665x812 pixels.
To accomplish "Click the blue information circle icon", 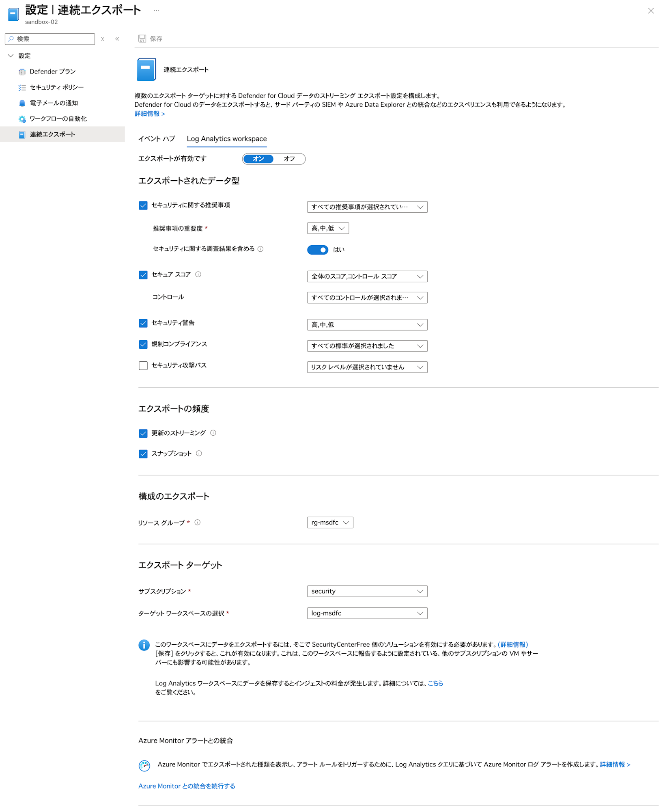I will (144, 645).
